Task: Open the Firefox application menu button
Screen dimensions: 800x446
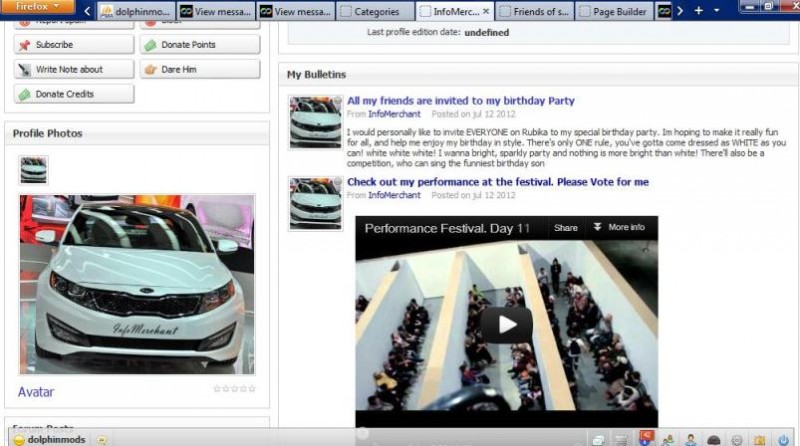Action: (37, 7)
